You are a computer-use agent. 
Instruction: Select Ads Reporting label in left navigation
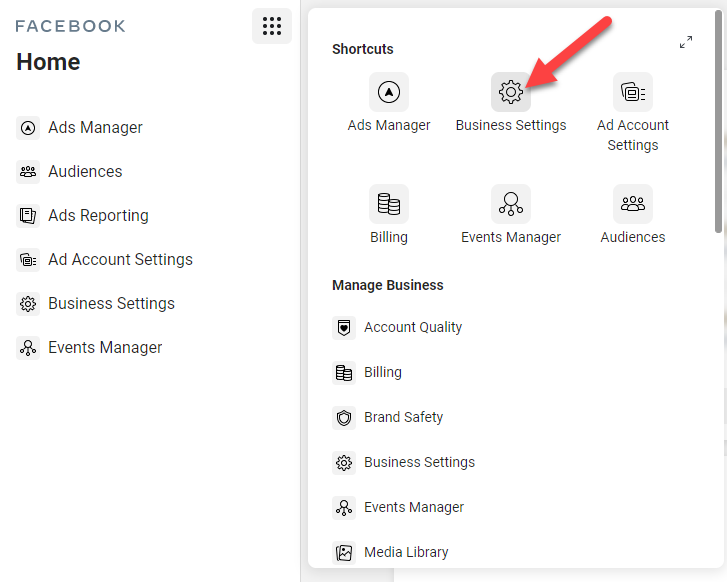tap(98, 216)
